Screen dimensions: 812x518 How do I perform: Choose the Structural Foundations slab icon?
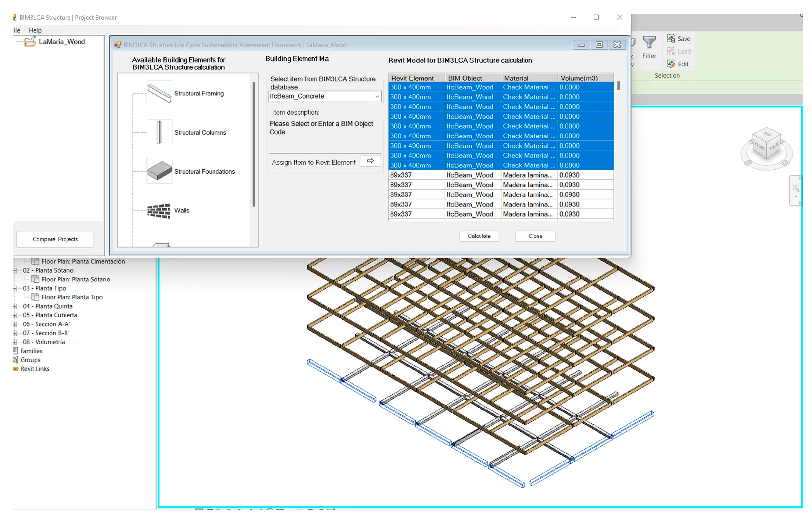pos(159,171)
